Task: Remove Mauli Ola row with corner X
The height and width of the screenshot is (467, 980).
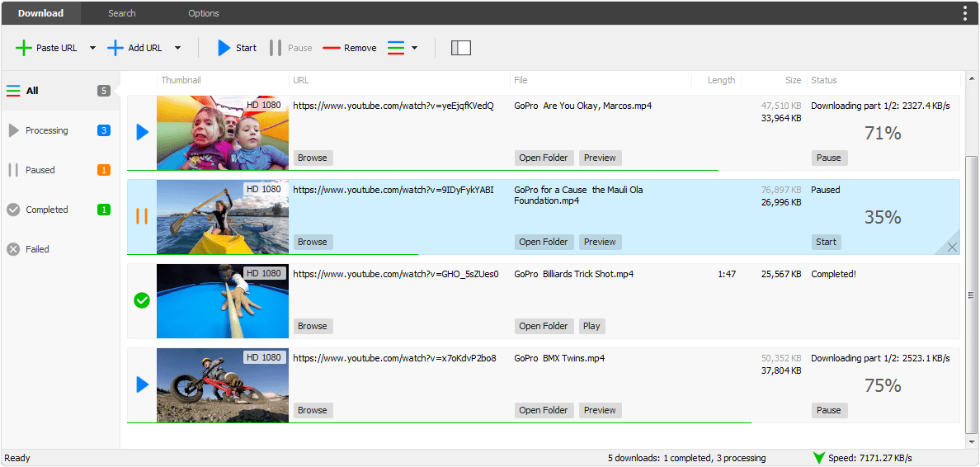Action: tap(952, 247)
